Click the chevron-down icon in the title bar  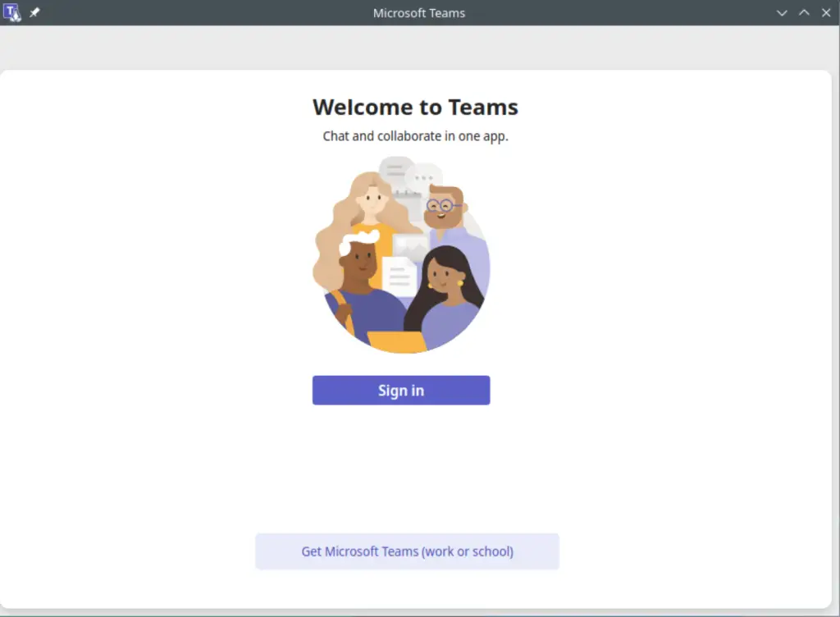pos(781,13)
